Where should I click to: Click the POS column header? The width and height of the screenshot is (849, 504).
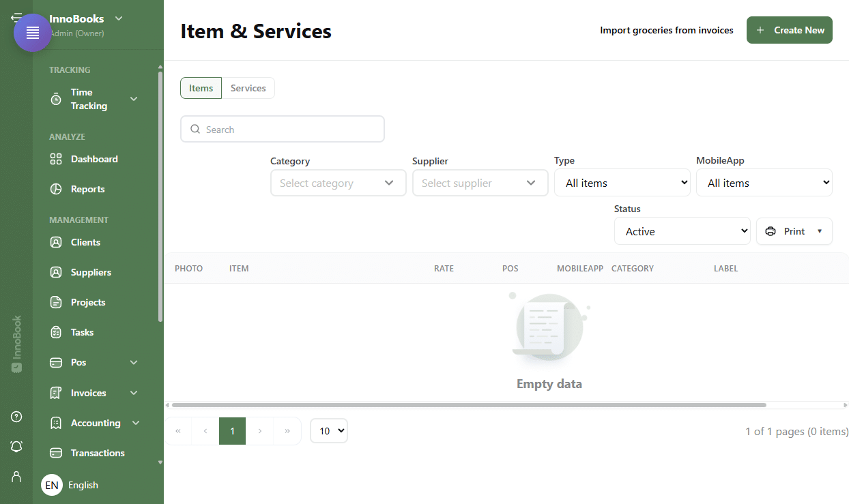pyautogui.click(x=510, y=268)
